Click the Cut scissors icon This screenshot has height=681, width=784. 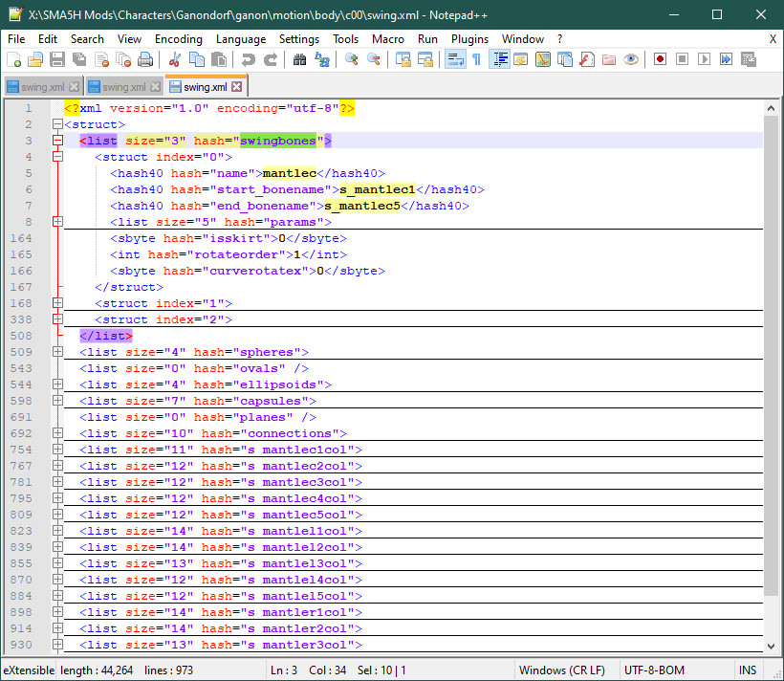click(175, 59)
